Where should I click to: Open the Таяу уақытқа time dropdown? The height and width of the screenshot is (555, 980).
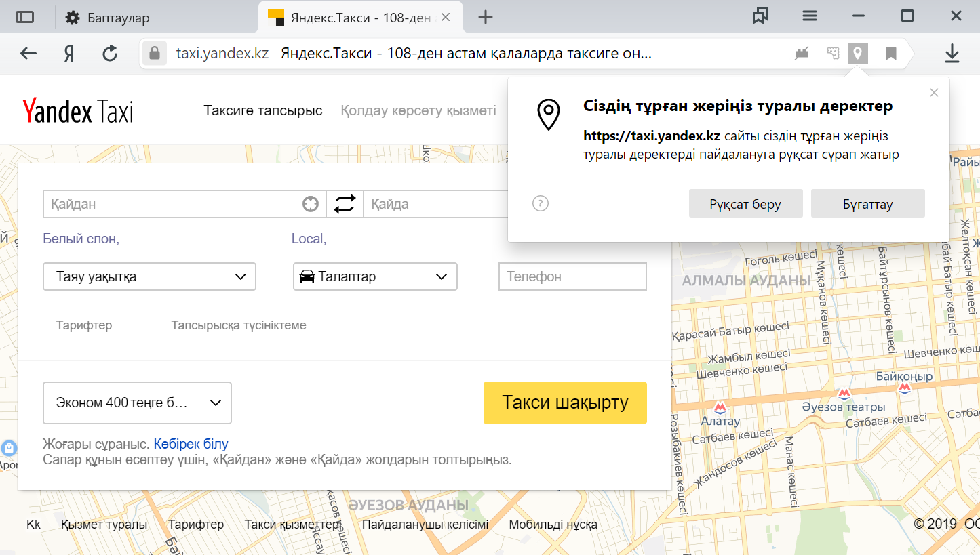pos(149,276)
